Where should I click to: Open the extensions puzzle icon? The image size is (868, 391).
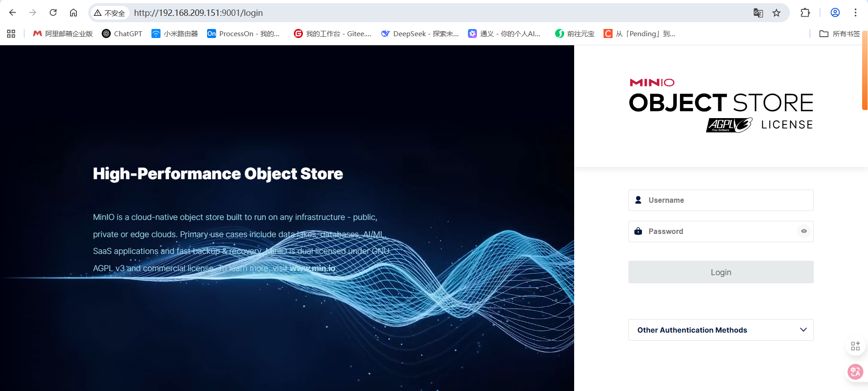pos(805,13)
